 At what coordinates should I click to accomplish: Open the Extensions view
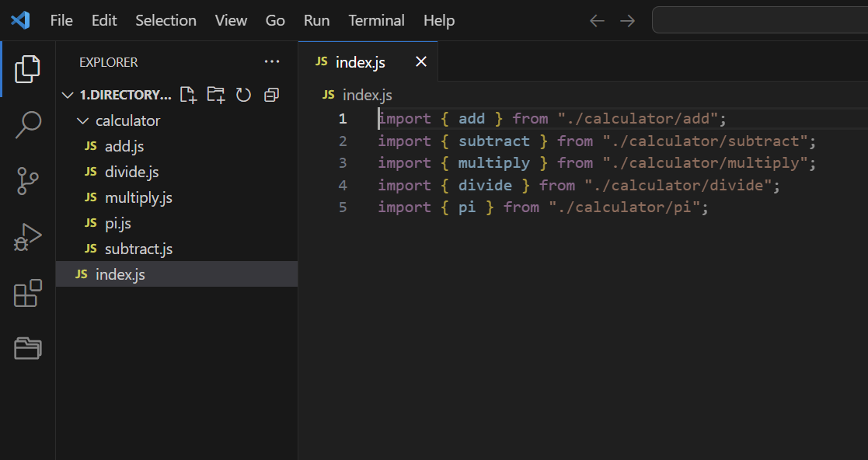(28, 293)
